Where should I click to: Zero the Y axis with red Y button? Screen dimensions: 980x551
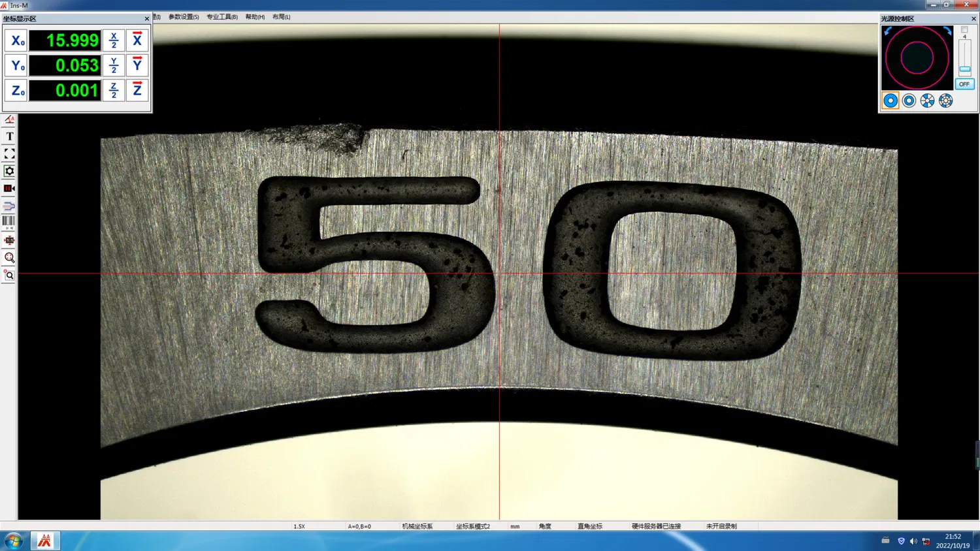137,65
